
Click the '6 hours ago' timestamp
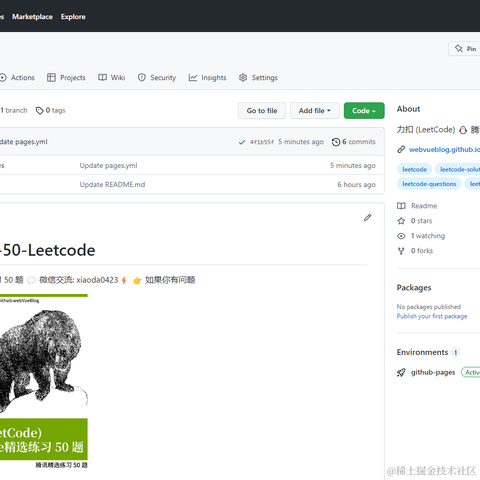[356, 185]
